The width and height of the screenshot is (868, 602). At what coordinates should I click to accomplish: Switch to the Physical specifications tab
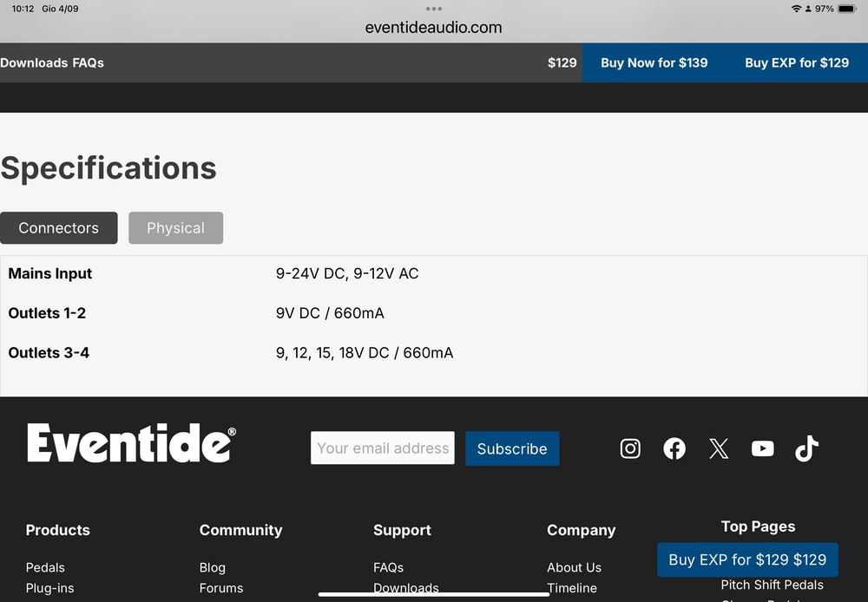pos(175,228)
